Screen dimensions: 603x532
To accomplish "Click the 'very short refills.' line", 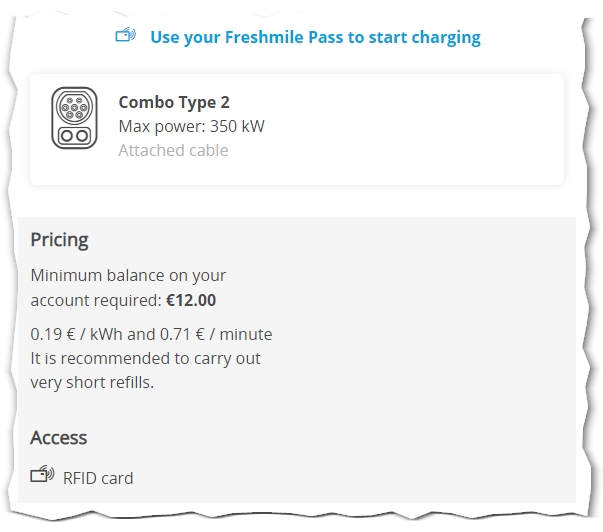I will click(92, 383).
